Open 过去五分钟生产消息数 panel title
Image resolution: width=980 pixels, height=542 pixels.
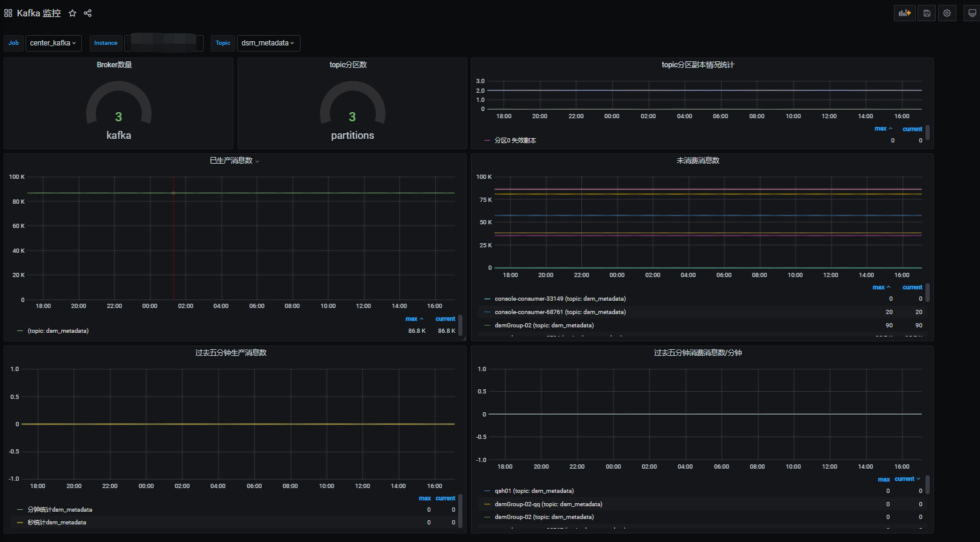coord(231,353)
